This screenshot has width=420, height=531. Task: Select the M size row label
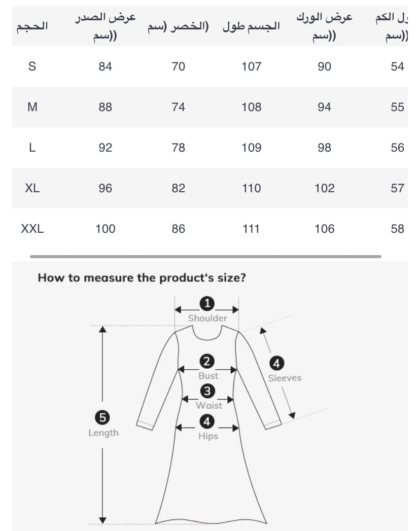(32, 107)
